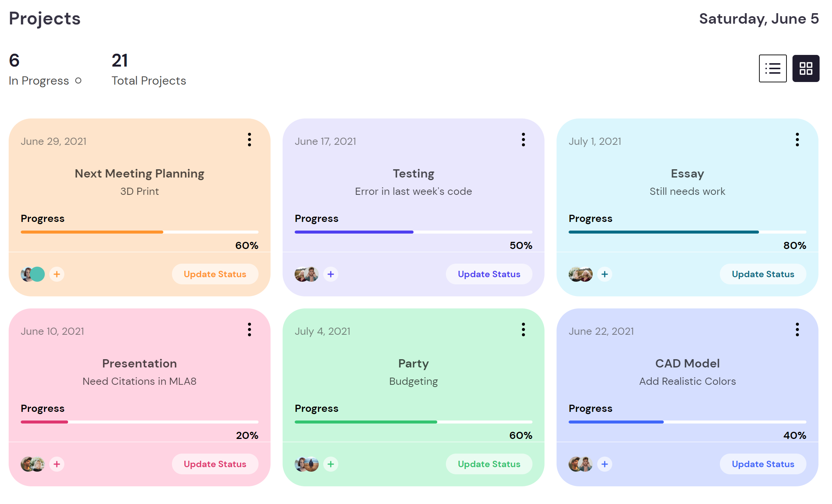Add participant to Party project
Image resolution: width=832 pixels, height=504 pixels.
point(331,464)
